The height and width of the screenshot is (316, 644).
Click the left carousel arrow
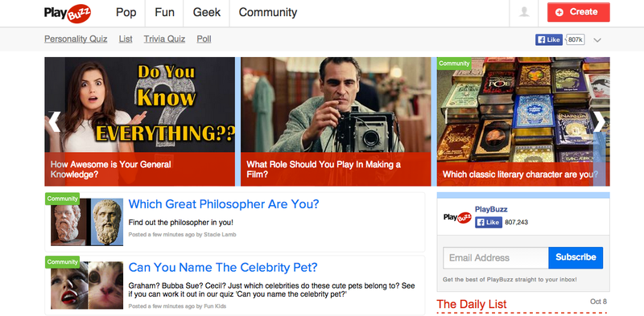(55, 122)
